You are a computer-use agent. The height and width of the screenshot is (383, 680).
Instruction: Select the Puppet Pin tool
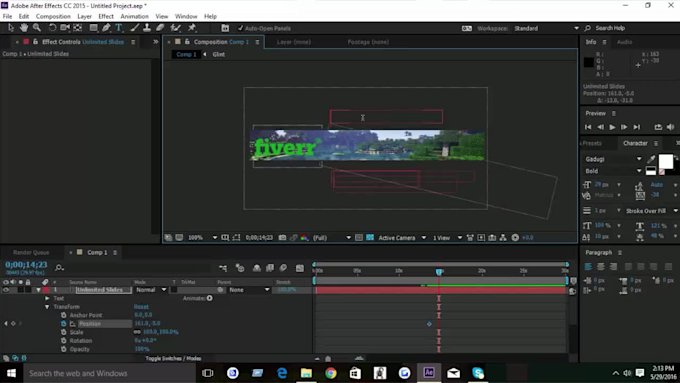tap(192, 28)
